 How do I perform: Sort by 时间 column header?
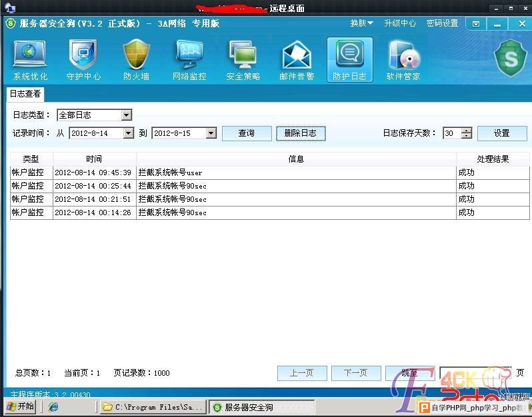point(94,159)
